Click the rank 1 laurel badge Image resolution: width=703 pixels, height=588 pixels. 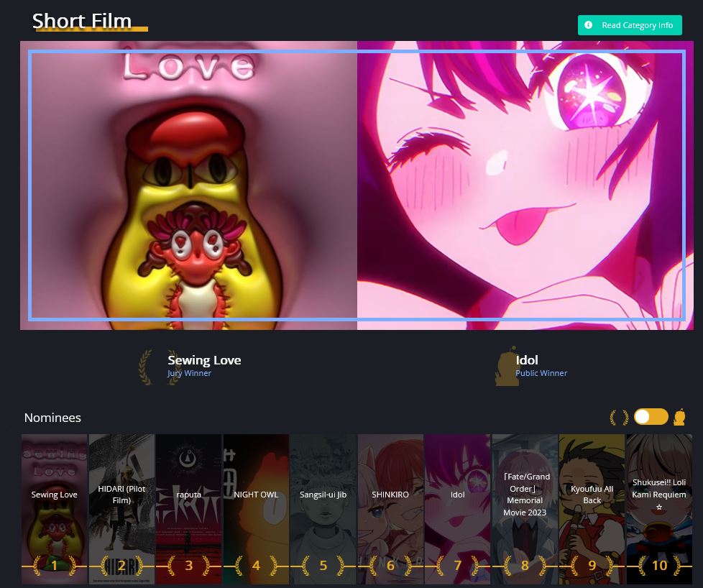(x=54, y=566)
